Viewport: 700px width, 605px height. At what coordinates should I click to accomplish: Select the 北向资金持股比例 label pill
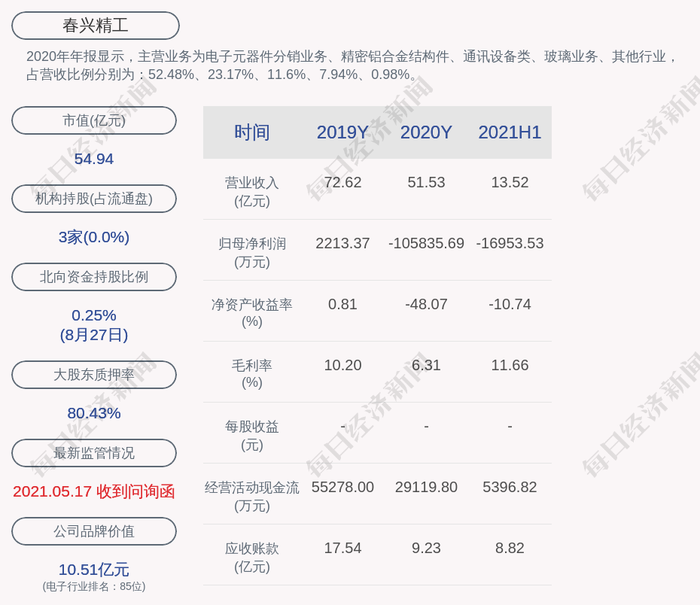[x=94, y=277]
